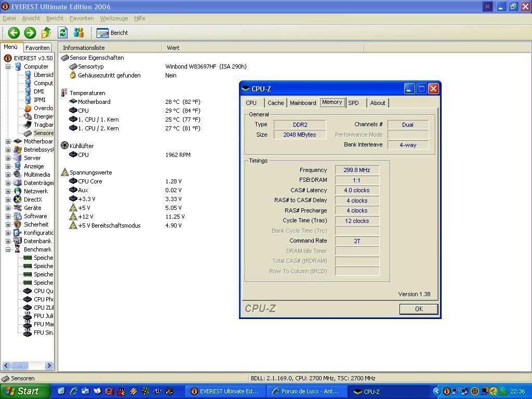Select the Energieverwaltung icon in tree
The width and height of the screenshot is (532, 399).
click(x=28, y=116)
